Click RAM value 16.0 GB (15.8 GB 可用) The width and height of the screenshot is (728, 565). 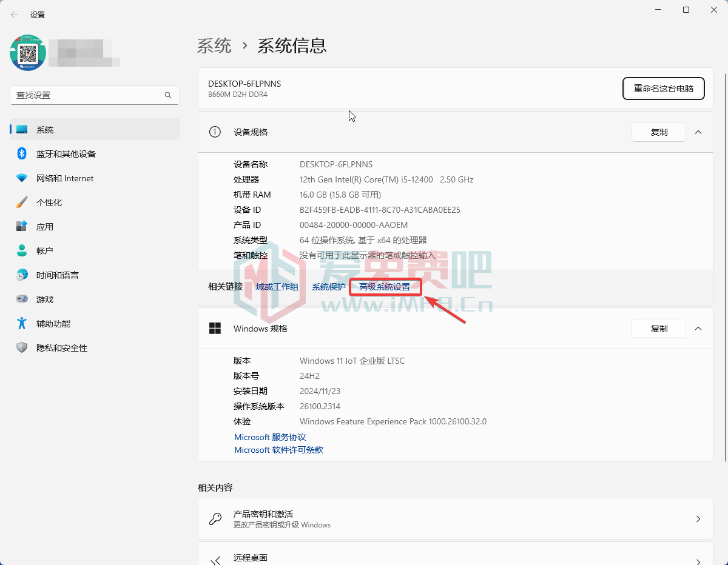tap(340, 195)
